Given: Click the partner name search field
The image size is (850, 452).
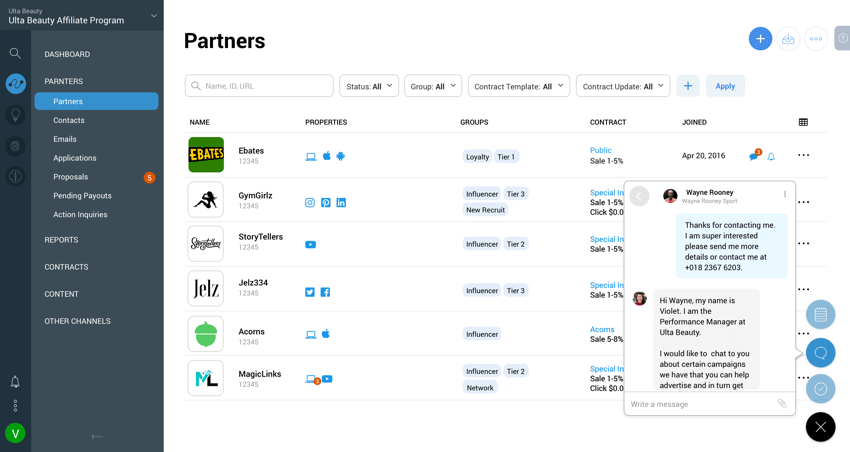Looking at the screenshot, I should [x=259, y=86].
